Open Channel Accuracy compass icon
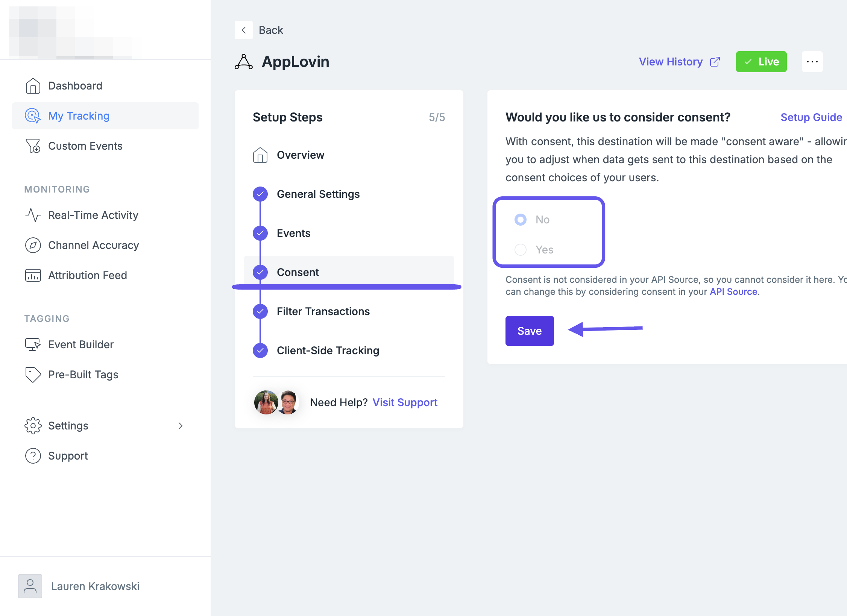This screenshot has width=847, height=616. 33,245
